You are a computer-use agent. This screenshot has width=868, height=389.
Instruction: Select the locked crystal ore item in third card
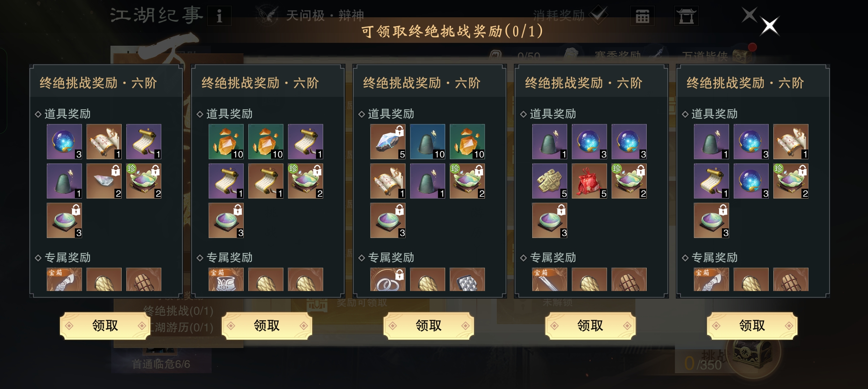pos(388,142)
